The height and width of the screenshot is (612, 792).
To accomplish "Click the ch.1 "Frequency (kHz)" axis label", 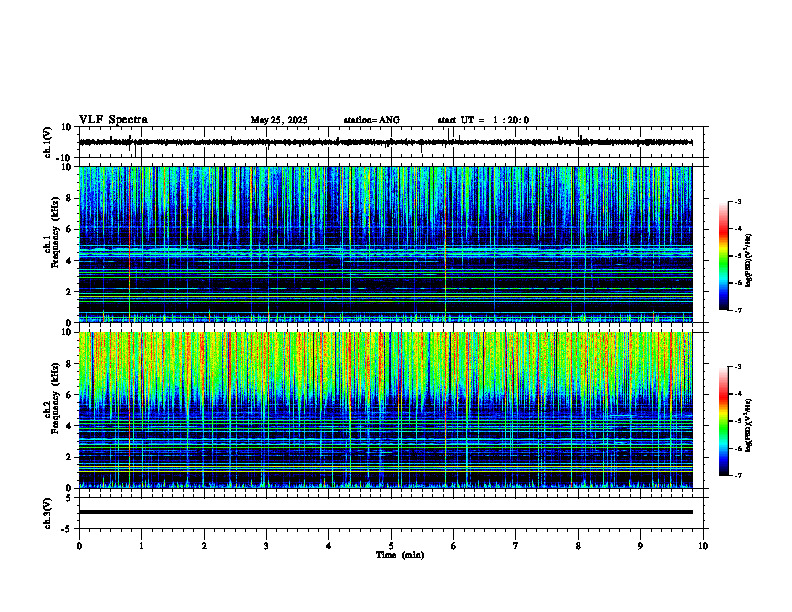I will 55,232.
